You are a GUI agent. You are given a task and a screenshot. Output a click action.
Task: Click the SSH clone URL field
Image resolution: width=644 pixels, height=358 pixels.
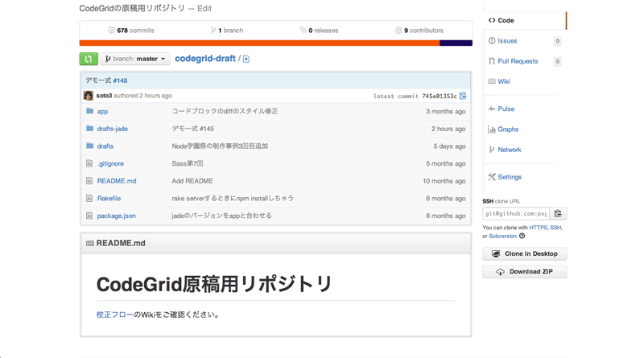pyautogui.click(x=516, y=213)
